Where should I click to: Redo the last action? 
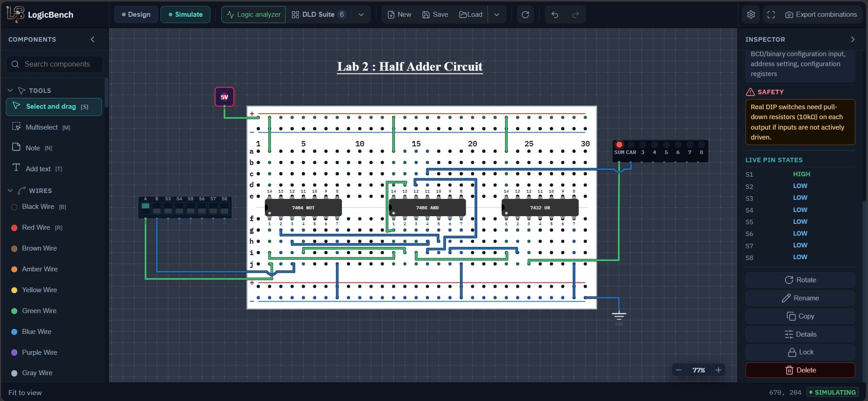click(x=575, y=14)
